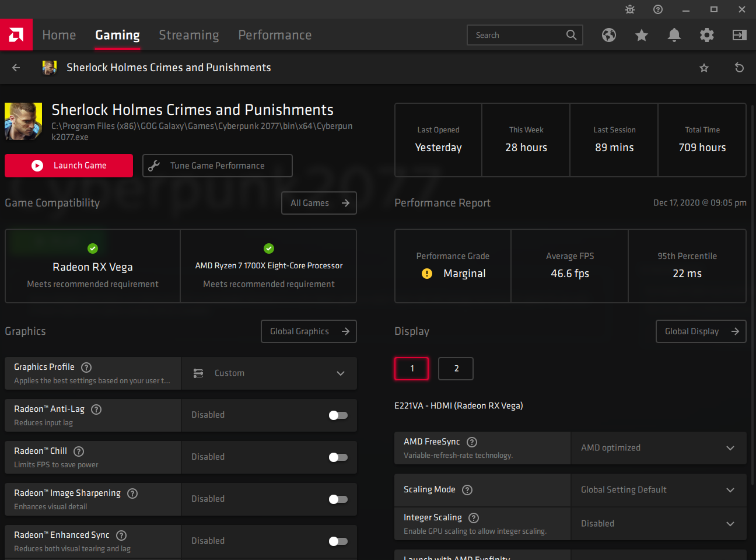
Task: Click the Total Time 709 hours stat
Action: click(x=702, y=140)
